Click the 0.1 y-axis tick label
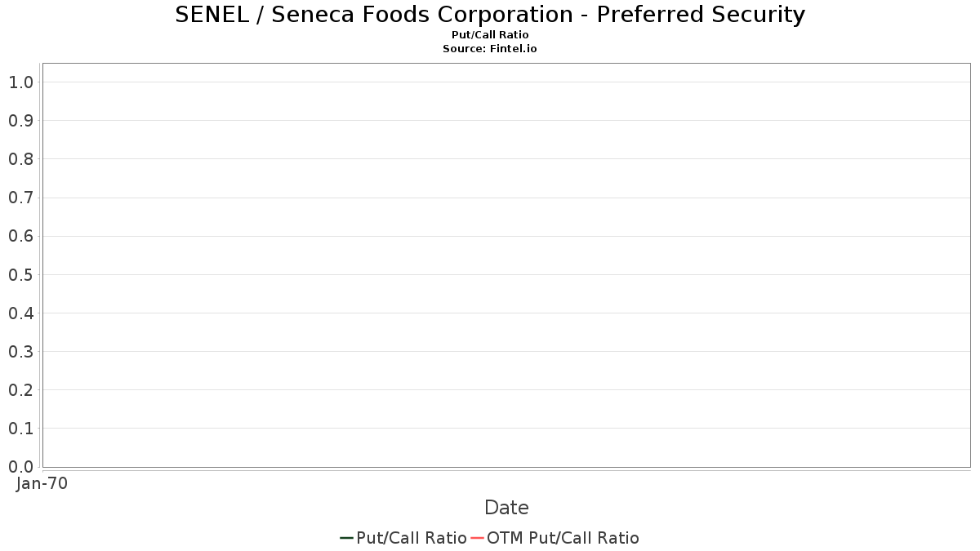This screenshot has height=551, width=980. pos(20,429)
